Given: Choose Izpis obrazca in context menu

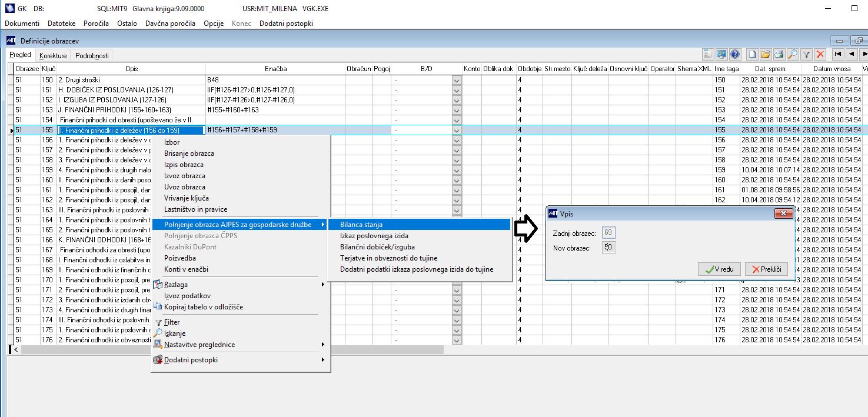Looking at the screenshot, I should pyautogui.click(x=240, y=165).
